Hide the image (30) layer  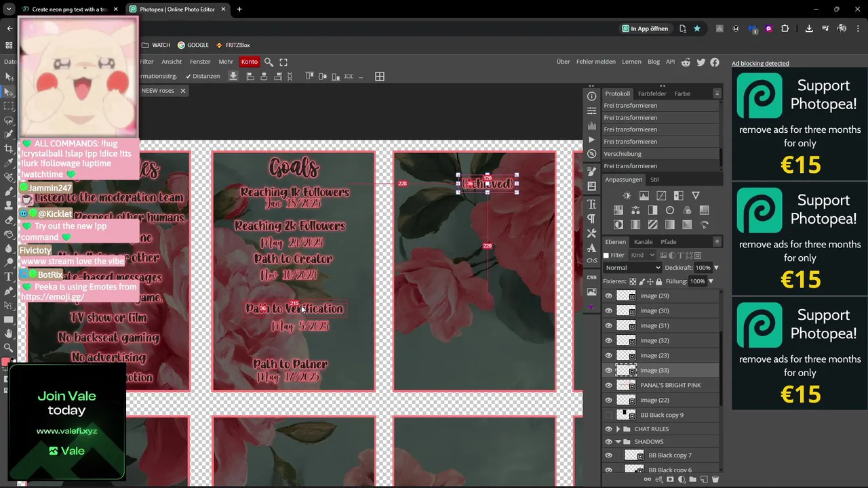coord(608,311)
